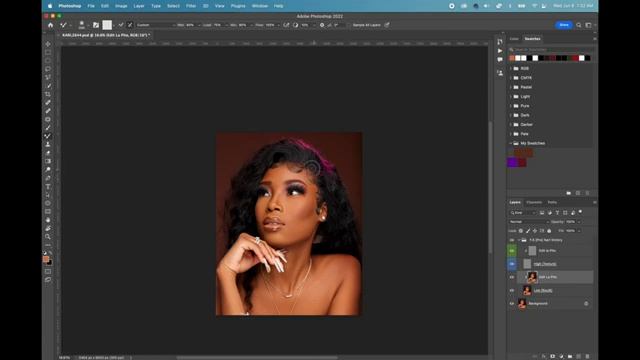Click the foreground color swatch

pos(46,260)
